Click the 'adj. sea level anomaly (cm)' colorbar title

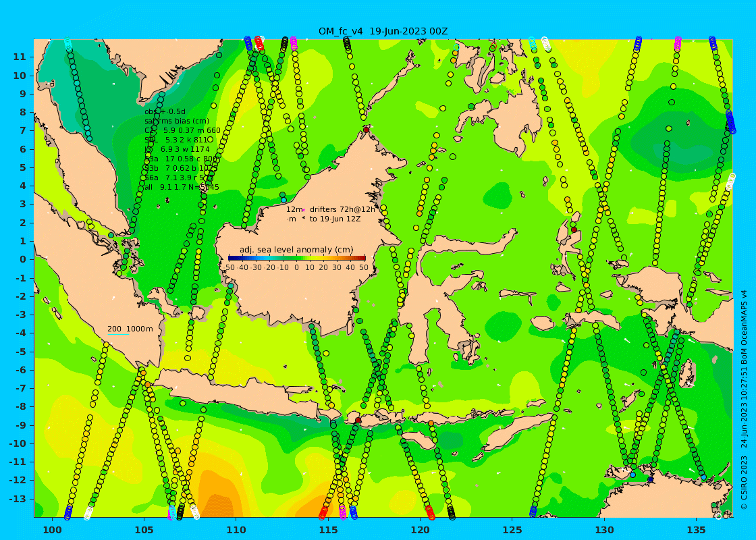296,250
